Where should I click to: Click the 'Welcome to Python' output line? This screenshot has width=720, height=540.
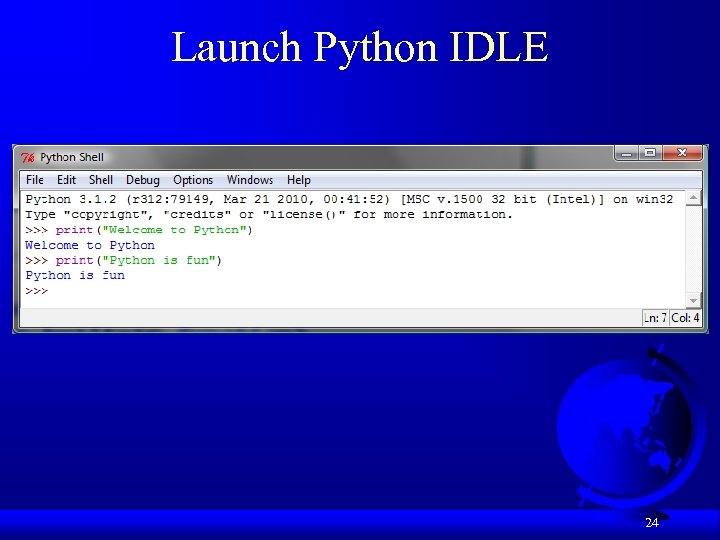coord(90,245)
